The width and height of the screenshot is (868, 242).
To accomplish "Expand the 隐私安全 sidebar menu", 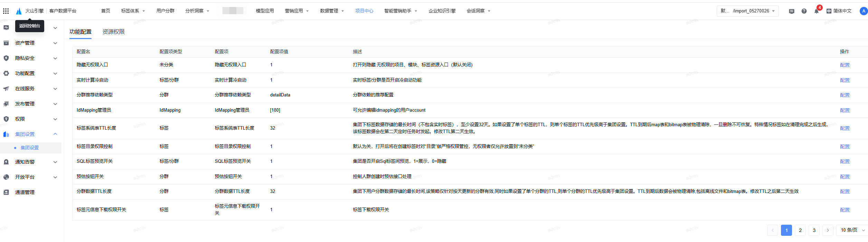I will pyautogui.click(x=55, y=58).
